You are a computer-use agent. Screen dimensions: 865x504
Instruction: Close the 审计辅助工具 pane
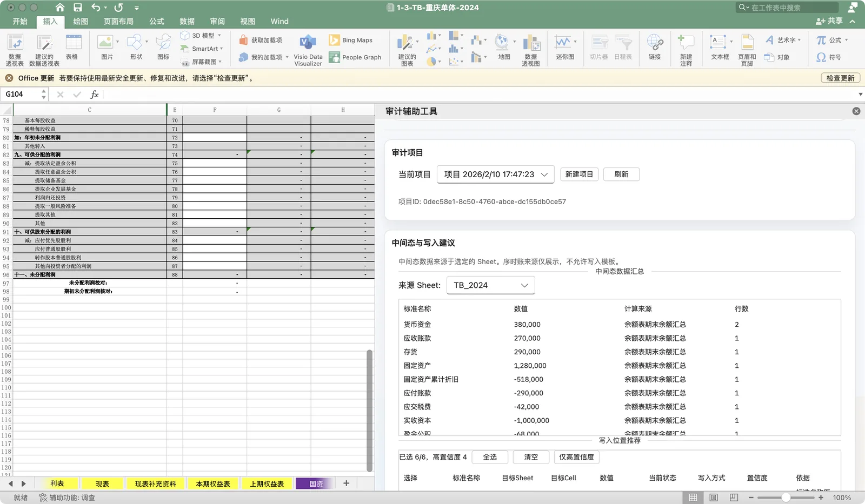click(856, 111)
